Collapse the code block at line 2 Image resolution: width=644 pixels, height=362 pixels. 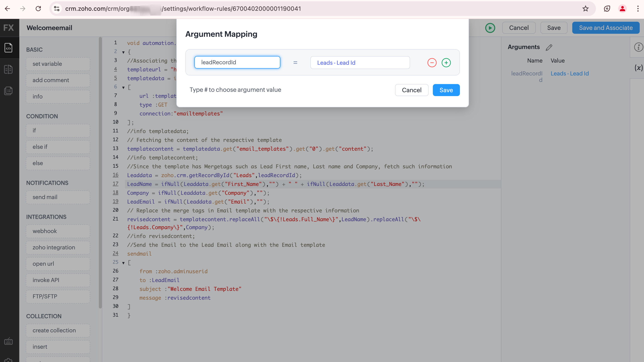pos(123,52)
